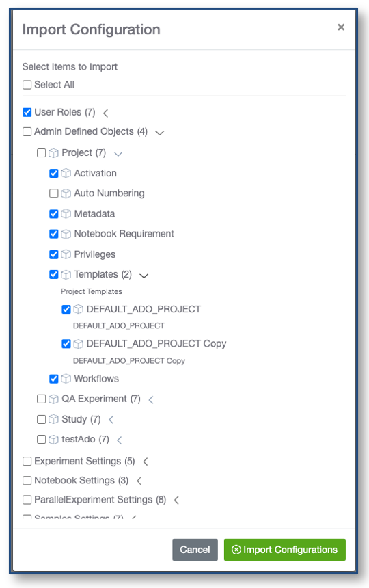
Task: Expand the Study (7) chevron
Action: [x=111, y=420]
